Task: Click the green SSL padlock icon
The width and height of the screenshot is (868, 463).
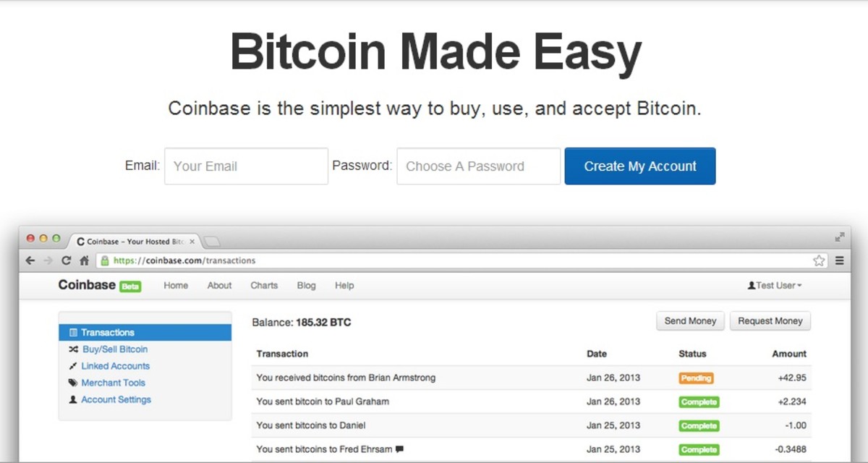Action: [105, 260]
